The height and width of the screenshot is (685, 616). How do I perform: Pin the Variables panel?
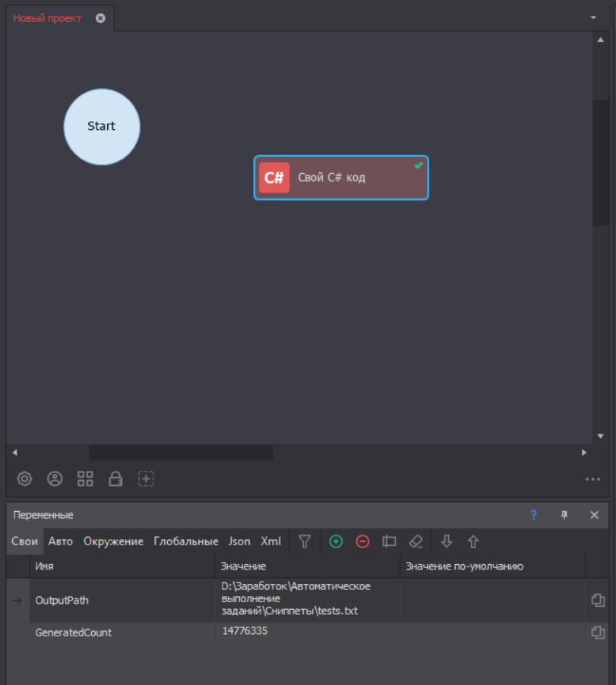564,515
